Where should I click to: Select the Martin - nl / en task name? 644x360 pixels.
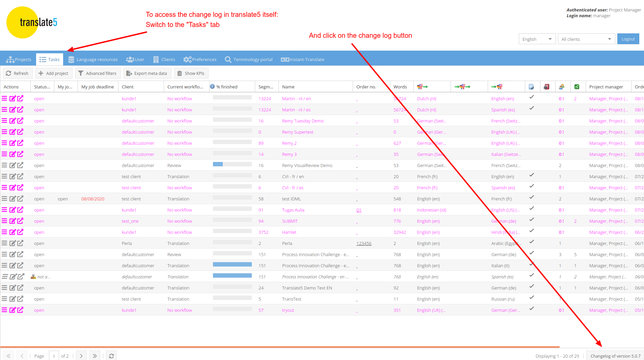pyautogui.click(x=297, y=99)
